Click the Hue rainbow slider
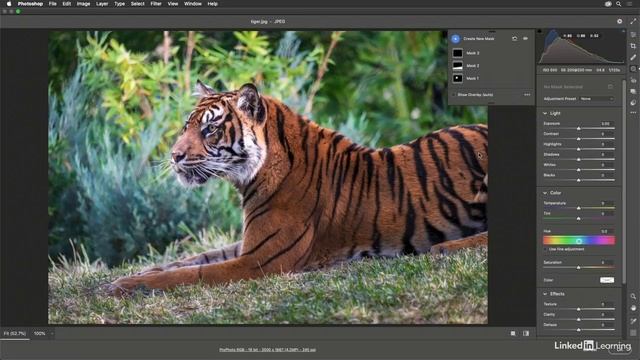The height and width of the screenshot is (360, 640). click(x=579, y=241)
